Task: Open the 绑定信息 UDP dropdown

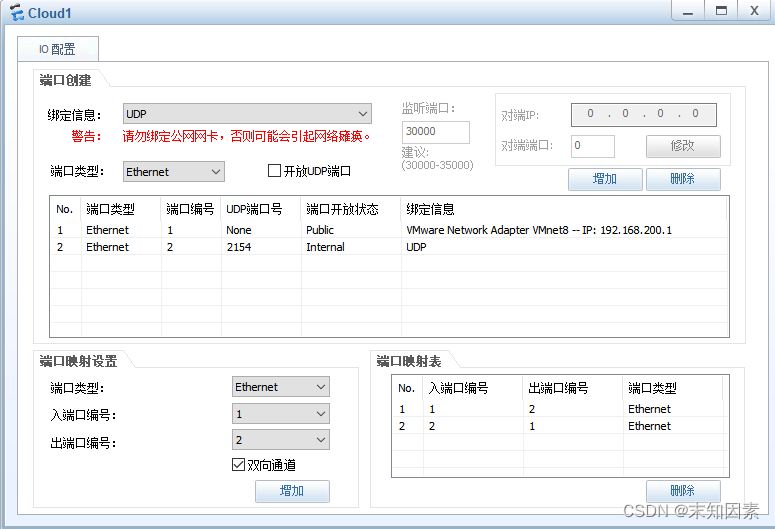Action: [x=247, y=114]
